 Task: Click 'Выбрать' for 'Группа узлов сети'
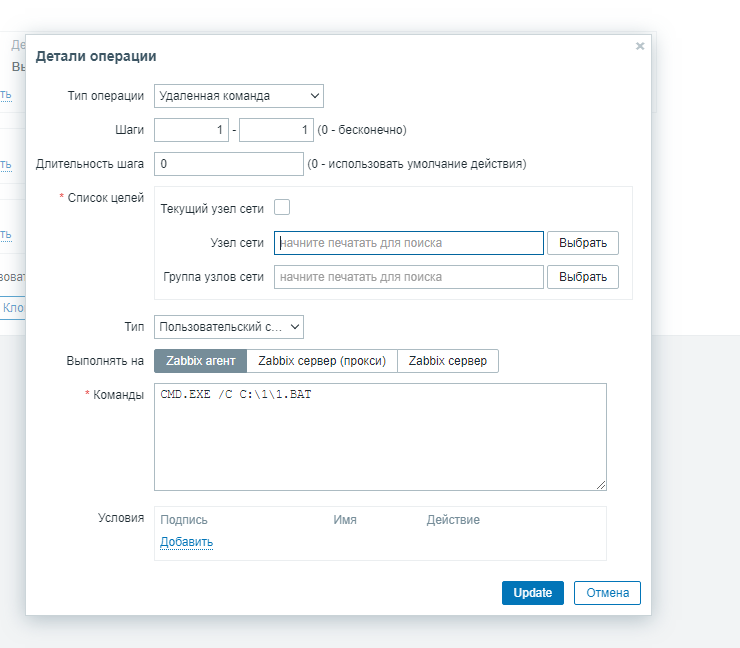pos(582,277)
